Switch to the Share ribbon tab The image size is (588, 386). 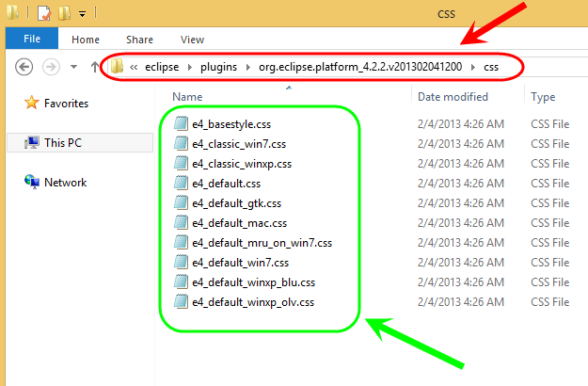click(x=139, y=40)
